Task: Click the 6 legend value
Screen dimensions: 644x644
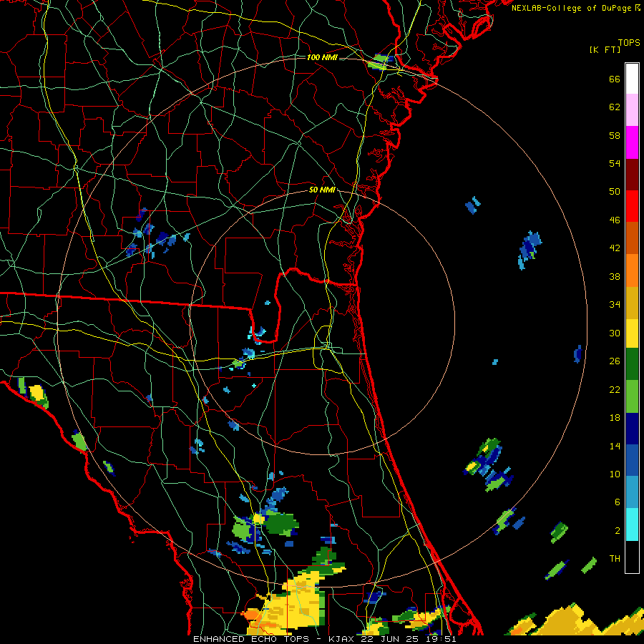Action: click(x=618, y=502)
